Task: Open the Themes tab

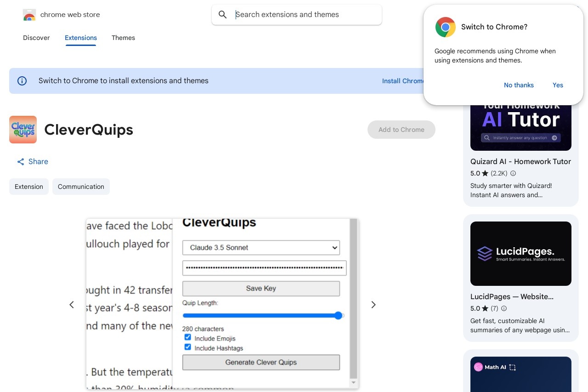Action: [123, 38]
